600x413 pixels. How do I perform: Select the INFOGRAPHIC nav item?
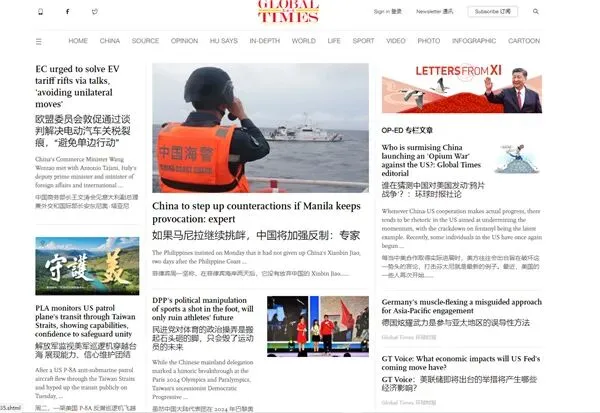point(474,41)
